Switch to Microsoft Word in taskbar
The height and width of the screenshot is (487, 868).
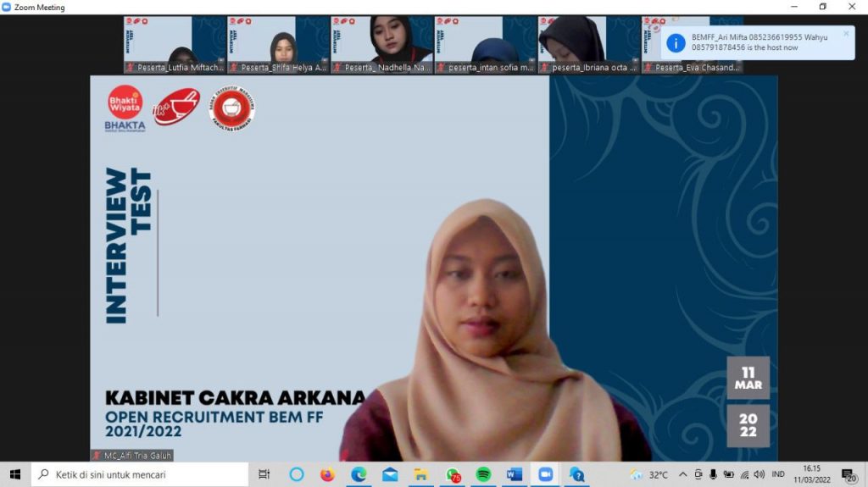(515, 474)
